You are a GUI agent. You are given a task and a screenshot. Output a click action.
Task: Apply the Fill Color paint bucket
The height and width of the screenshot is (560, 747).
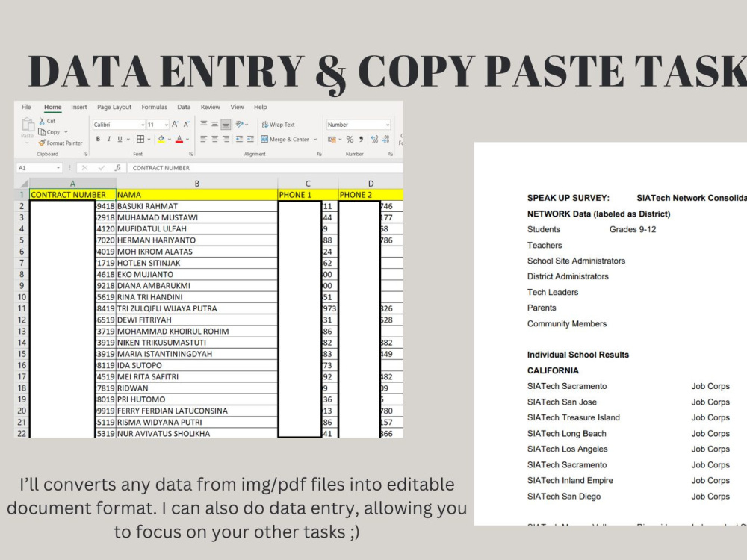point(161,139)
